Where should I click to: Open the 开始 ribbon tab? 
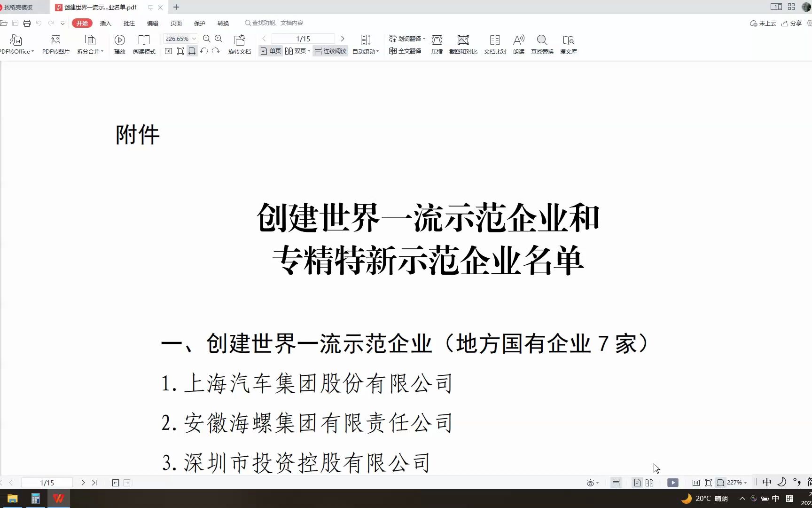[x=82, y=23]
